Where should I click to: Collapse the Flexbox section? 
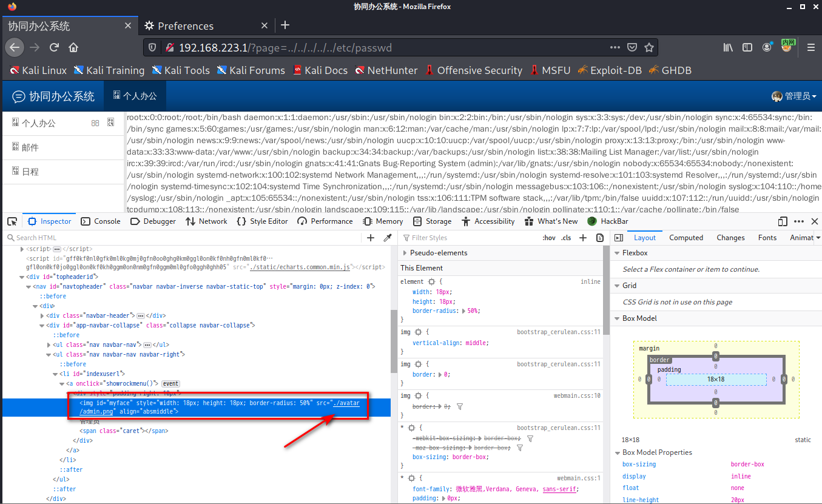[617, 253]
